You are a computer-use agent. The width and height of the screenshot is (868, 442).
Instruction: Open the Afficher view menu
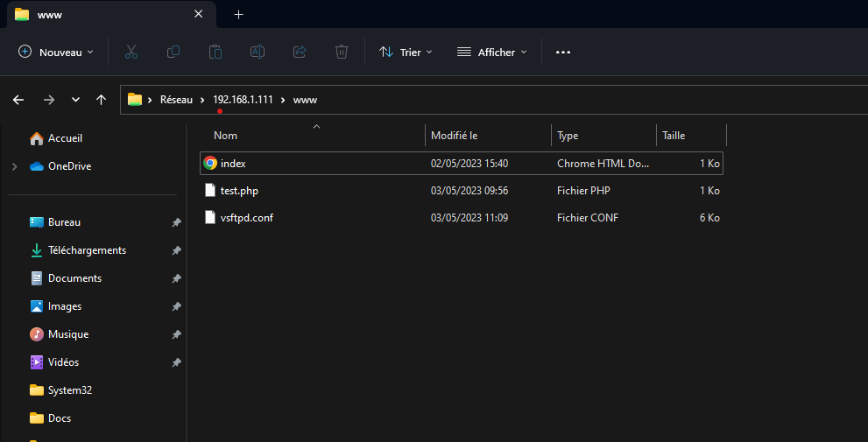pyautogui.click(x=491, y=52)
